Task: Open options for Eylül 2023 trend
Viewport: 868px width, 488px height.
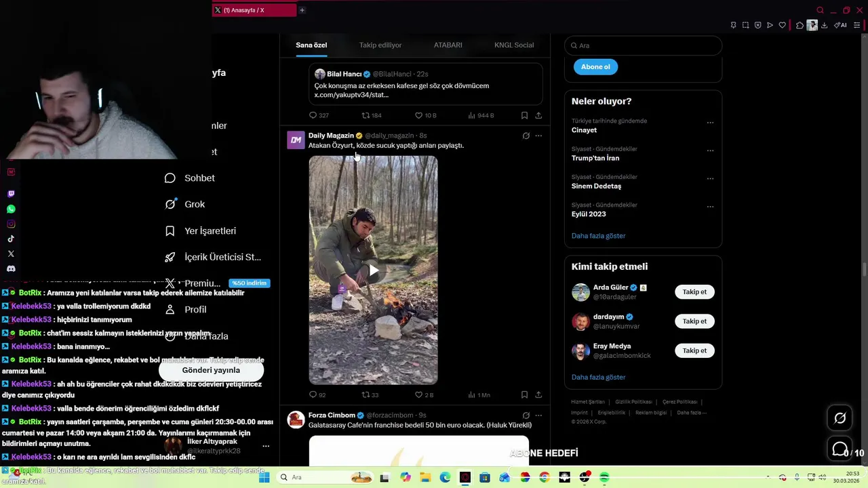Action: [x=710, y=206]
